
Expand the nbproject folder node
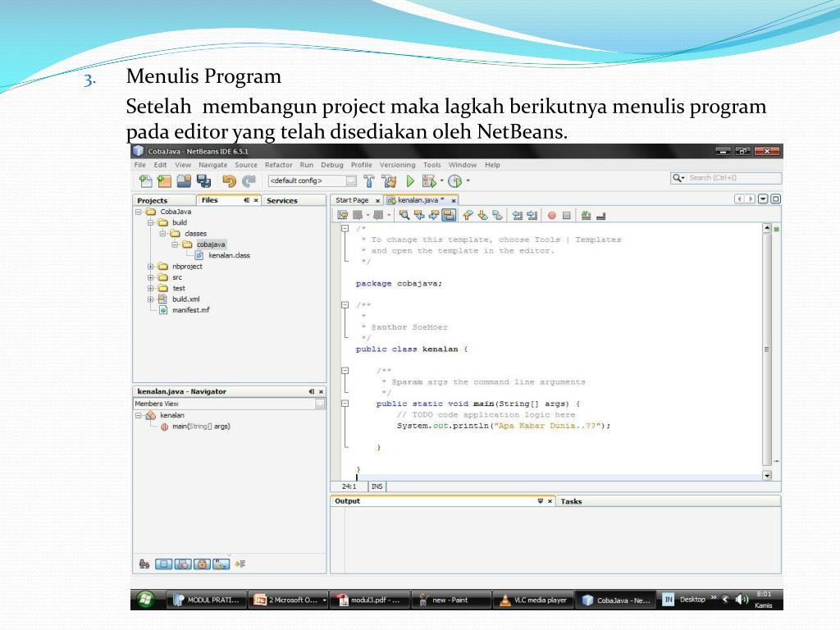151,267
